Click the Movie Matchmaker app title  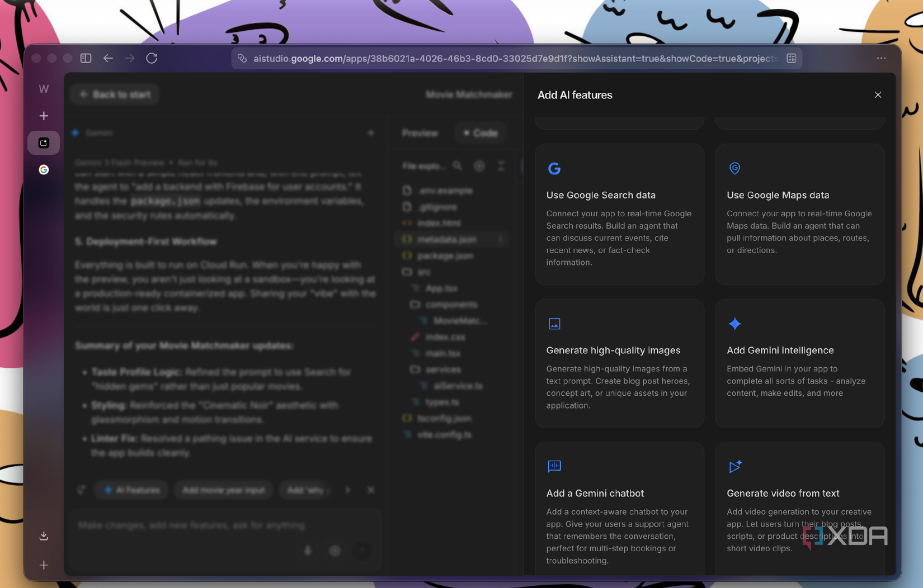[469, 94]
